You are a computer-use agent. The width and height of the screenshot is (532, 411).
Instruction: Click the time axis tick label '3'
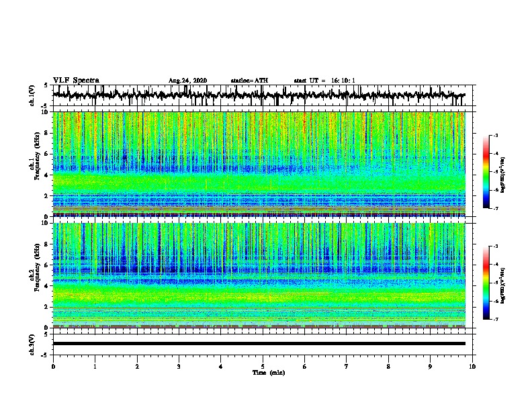[x=179, y=367]
